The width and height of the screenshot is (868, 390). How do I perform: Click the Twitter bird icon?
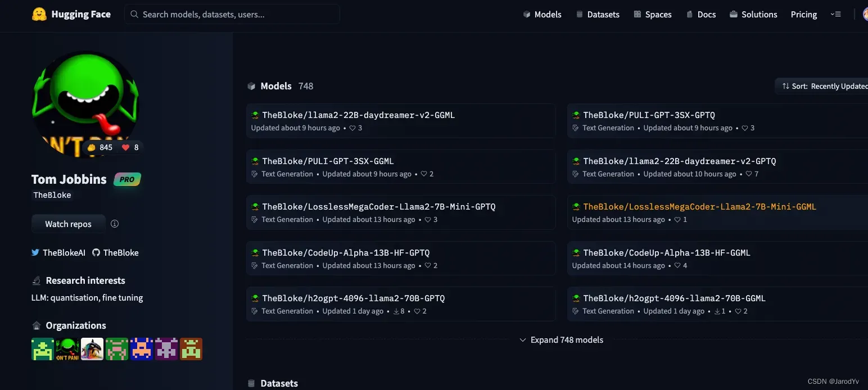pyautogui.click(x=35, y=252)
